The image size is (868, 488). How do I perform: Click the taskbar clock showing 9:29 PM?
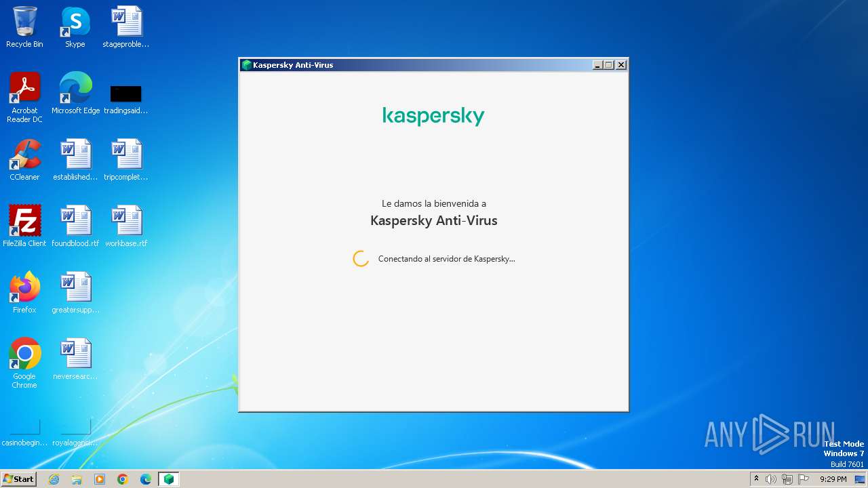click(833, 479)
